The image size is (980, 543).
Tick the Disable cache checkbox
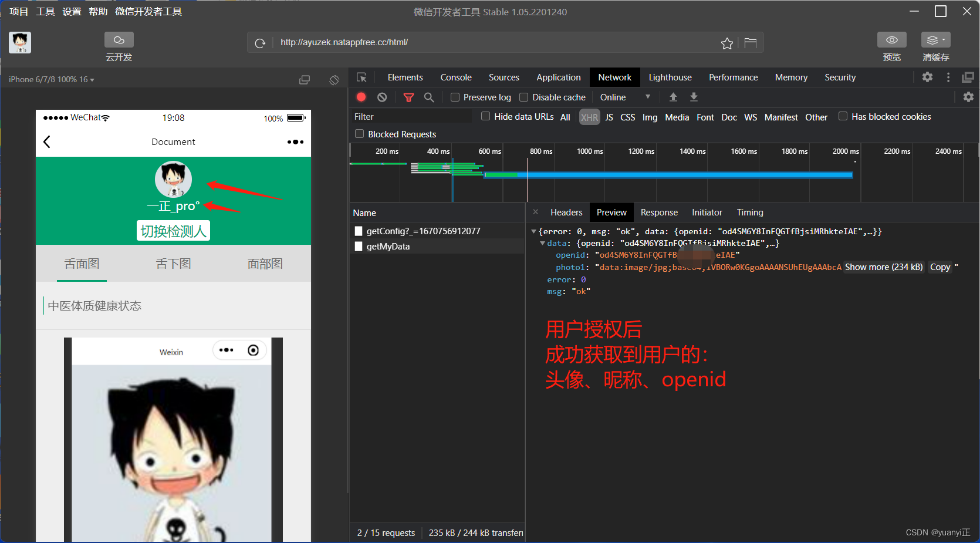coord(524,97)
